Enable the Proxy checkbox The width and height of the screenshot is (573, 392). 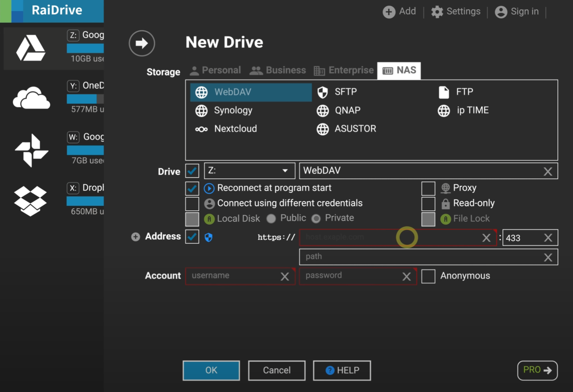tap(428, 189)
